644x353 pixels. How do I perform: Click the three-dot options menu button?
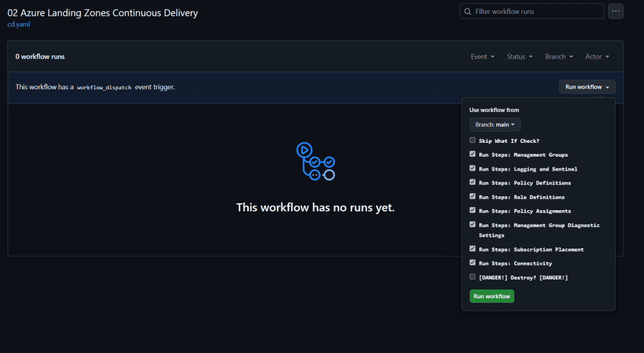click(x=616, y=11)
